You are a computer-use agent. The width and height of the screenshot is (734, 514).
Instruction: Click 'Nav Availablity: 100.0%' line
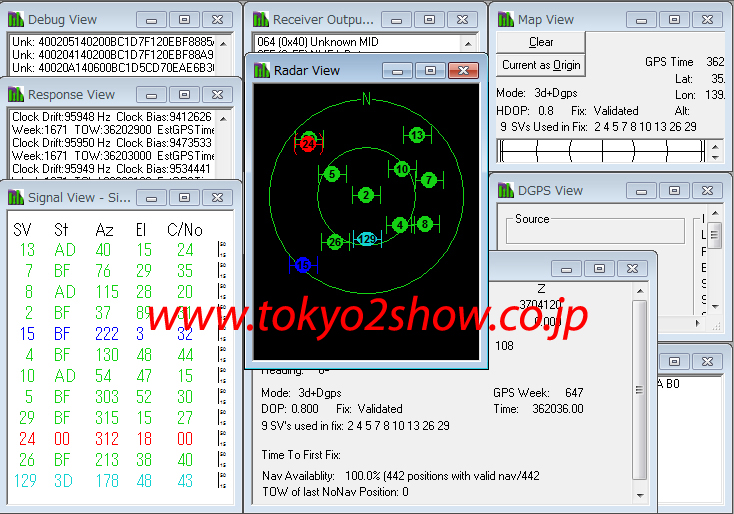coord(400,476)
